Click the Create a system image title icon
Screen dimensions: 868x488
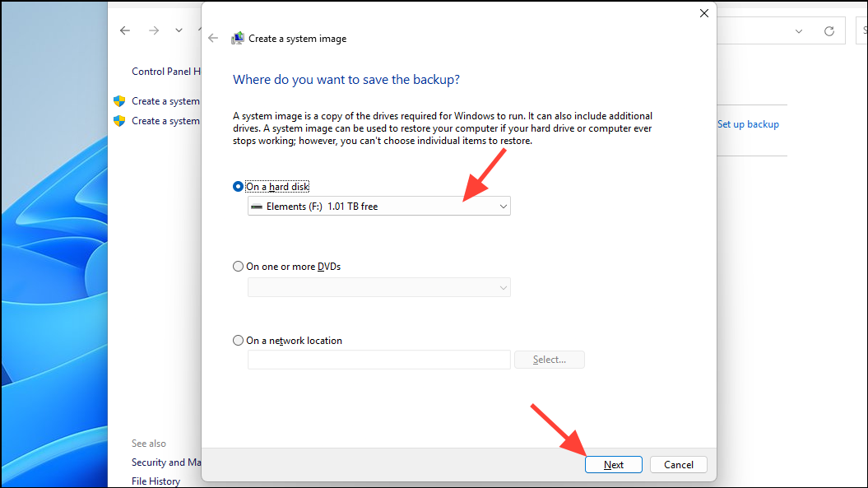(238, 38)
